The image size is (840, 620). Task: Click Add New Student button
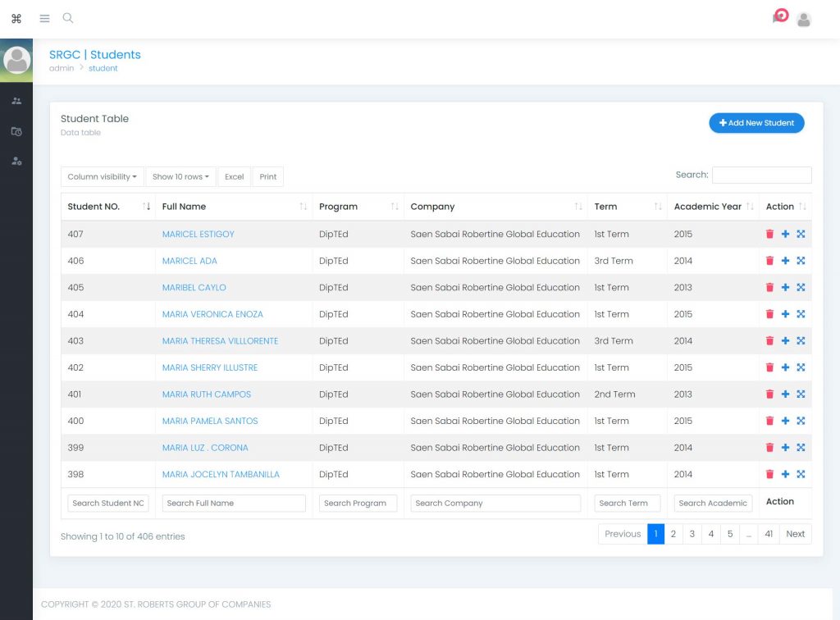point(756,123)
